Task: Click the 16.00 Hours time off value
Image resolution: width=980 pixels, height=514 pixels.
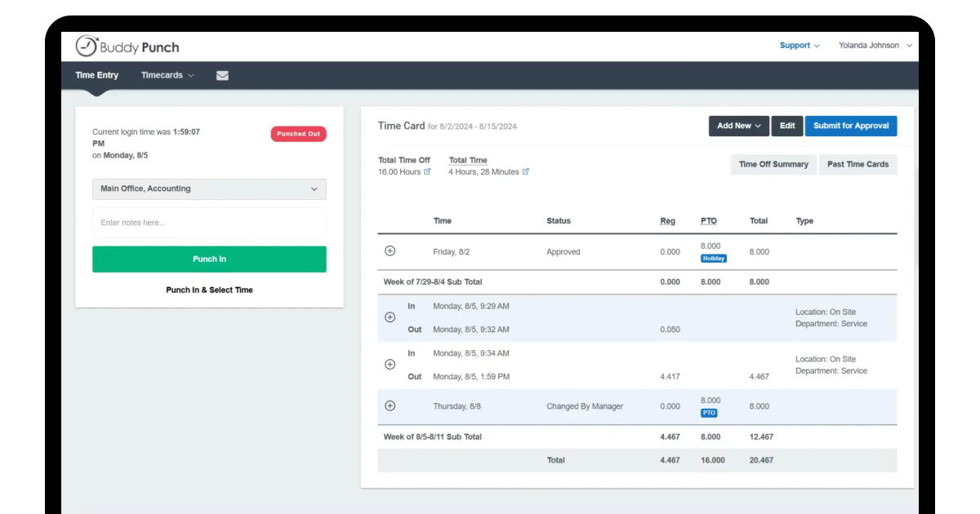Action: (399, 172)
